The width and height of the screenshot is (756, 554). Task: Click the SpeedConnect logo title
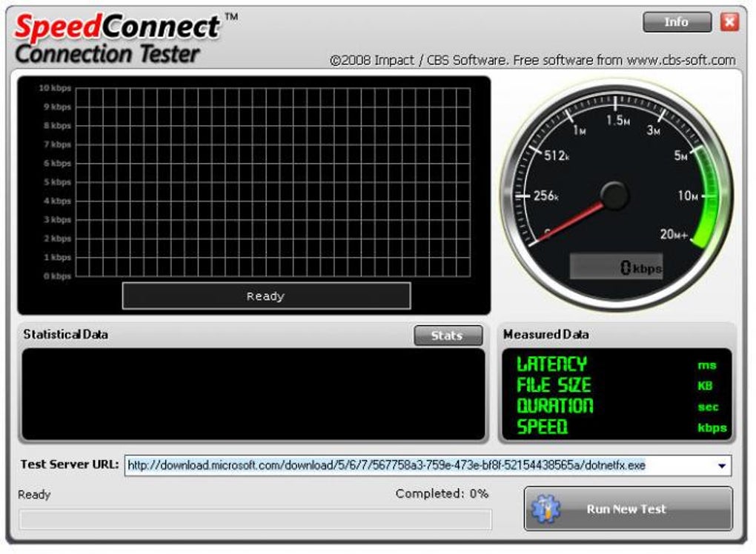[116, 27]
